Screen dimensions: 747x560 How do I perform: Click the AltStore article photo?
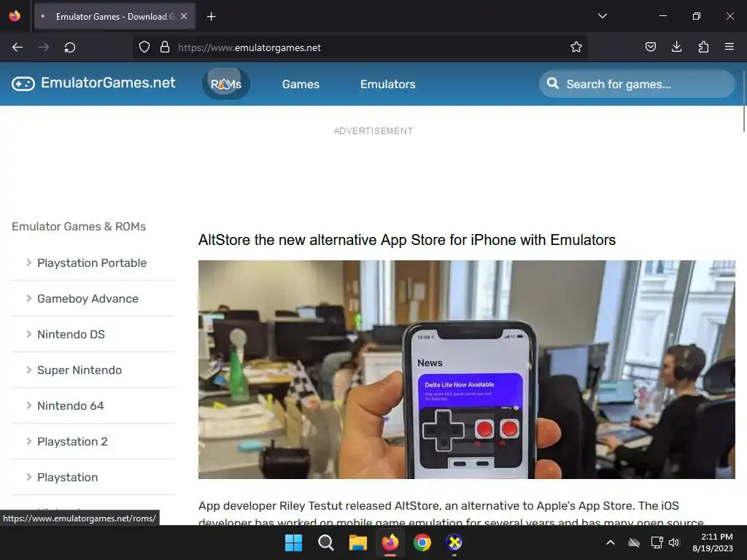(467, 370)
